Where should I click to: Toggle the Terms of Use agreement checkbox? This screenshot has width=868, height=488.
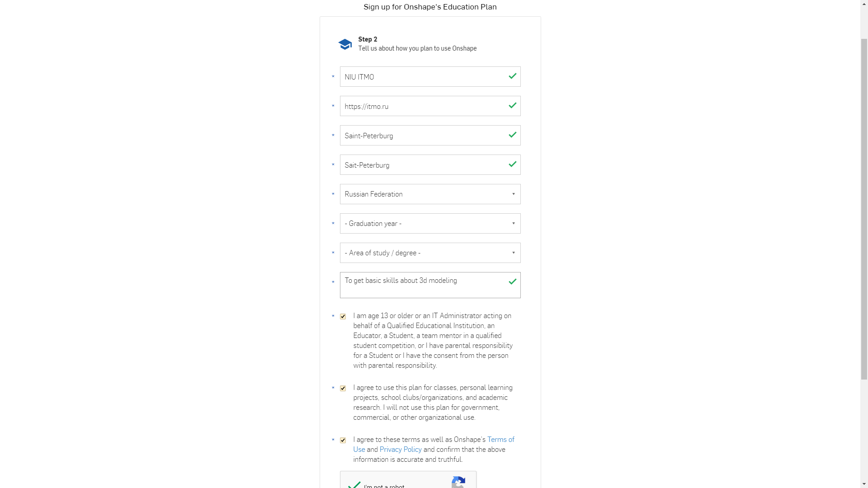tap(343, 440)
